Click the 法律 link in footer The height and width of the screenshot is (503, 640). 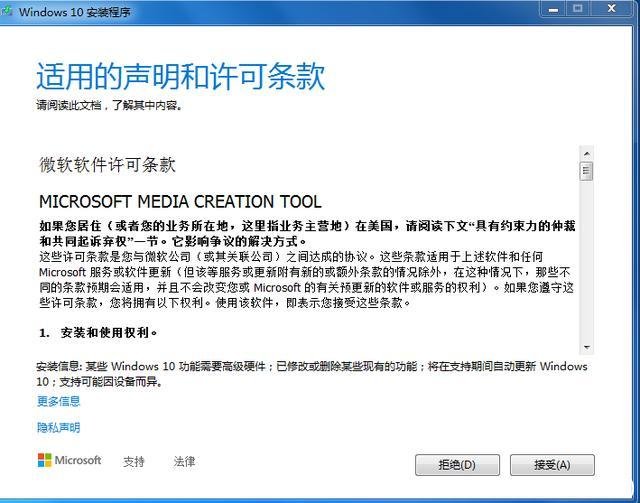click(x=184, y=462)
